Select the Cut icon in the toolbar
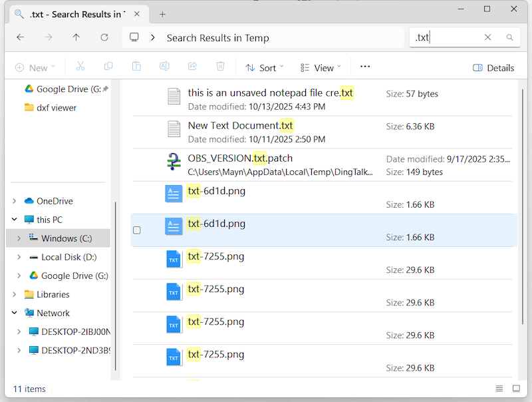The height and width of the screenshot is (402, 532). (x=79, y=67)
